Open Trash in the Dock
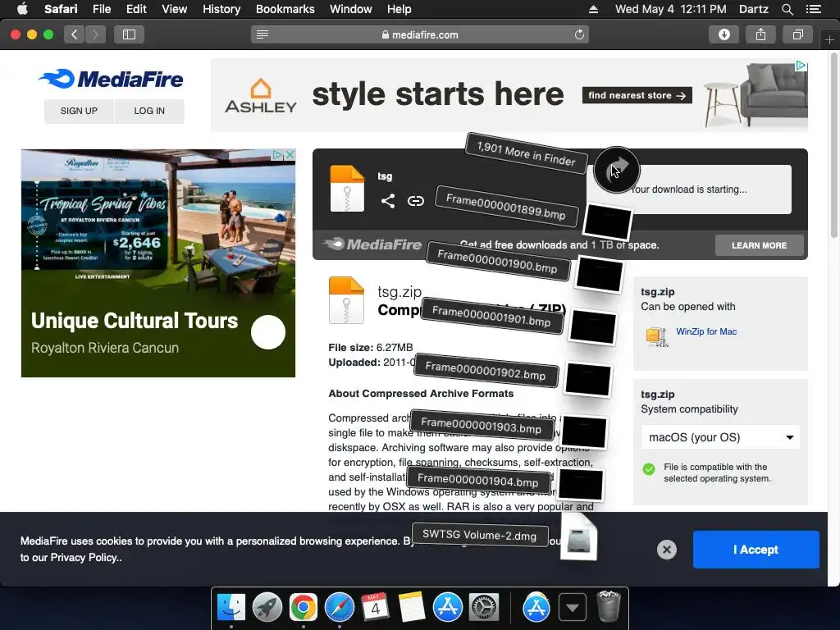 click(609, 606)
